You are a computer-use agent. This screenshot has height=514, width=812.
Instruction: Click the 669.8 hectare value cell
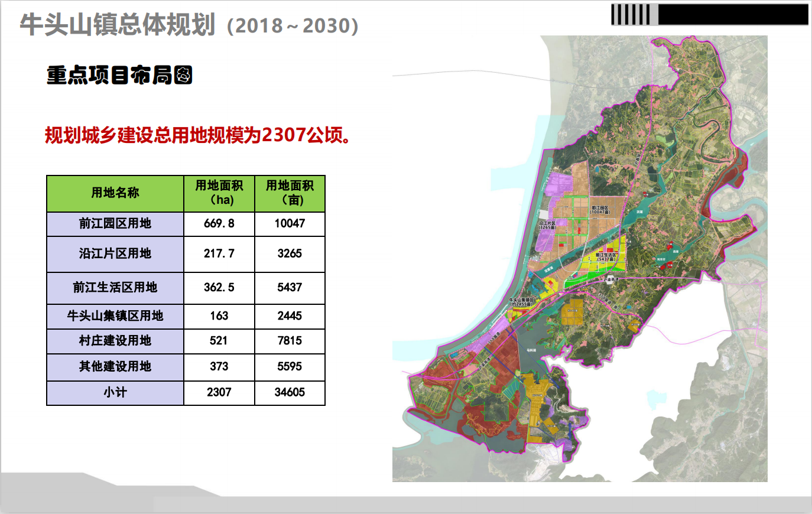[x=219, y=224]
